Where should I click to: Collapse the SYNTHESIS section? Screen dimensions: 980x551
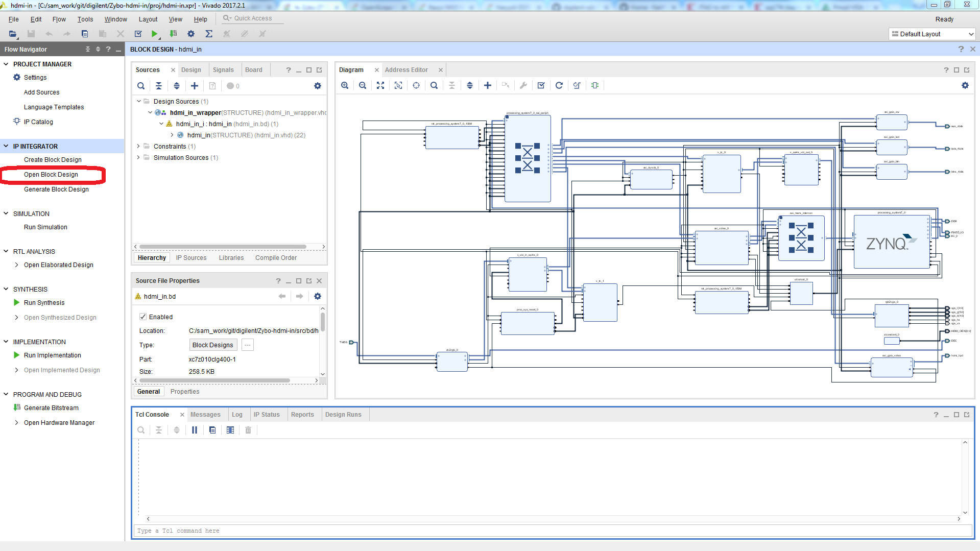[x=6, y=289]
